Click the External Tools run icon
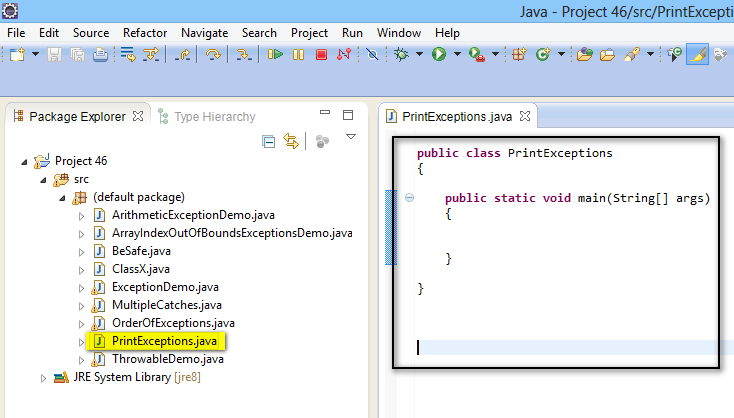Screen dimensions: 734x418 point(477,54)
